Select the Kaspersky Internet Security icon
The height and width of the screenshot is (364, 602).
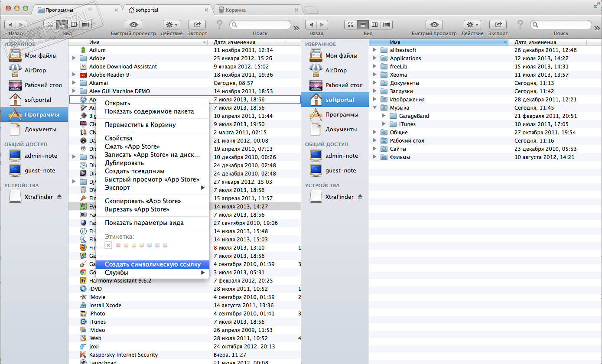(x=84, y=355)
